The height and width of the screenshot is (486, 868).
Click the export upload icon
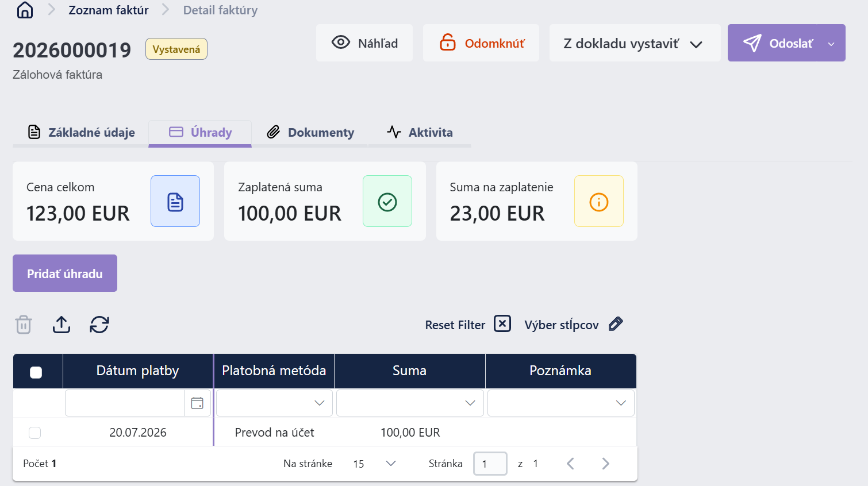pyautogui.click(x=62, y=325)
